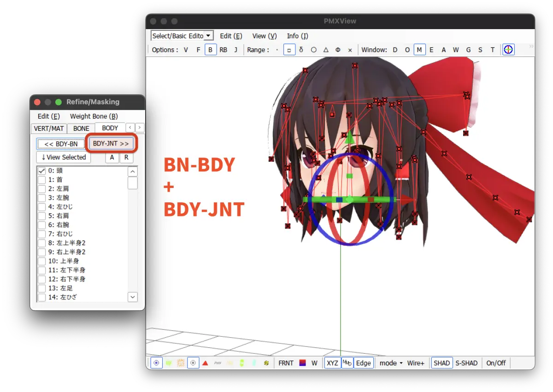Open window O from Window toolbar
The height and width of the screenshot is (392, 553).
point(407,50)
